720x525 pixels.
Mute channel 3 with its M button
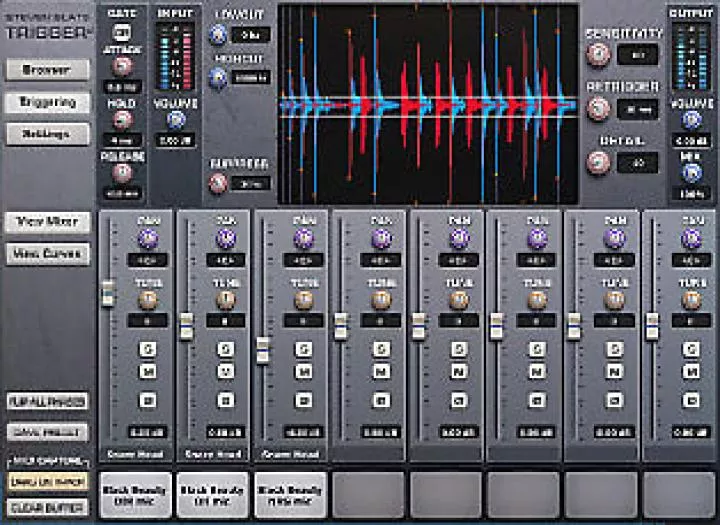(x=304, y=371)
